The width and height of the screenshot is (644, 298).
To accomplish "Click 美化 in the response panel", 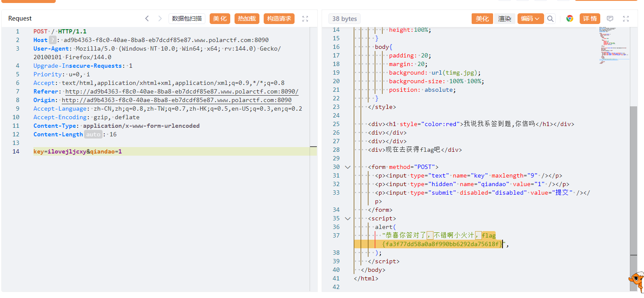I will click(x=482, y=18).
